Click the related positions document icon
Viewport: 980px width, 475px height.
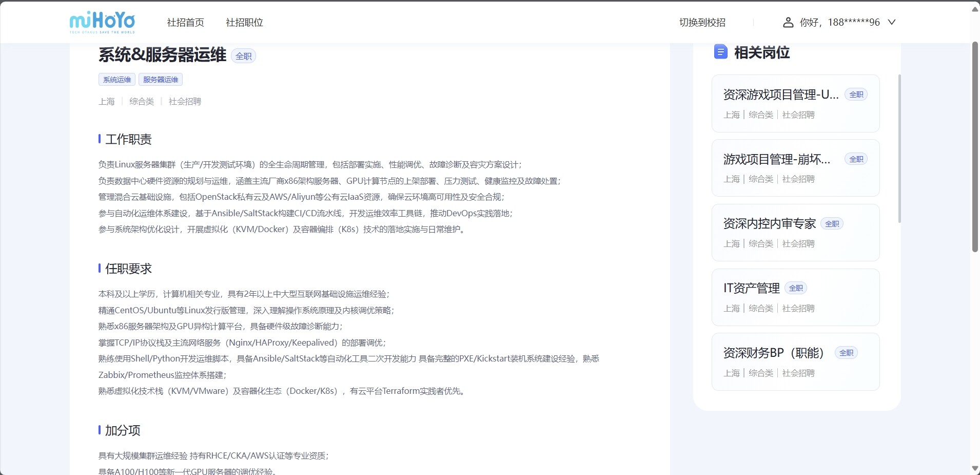click(x=720, y=52)
